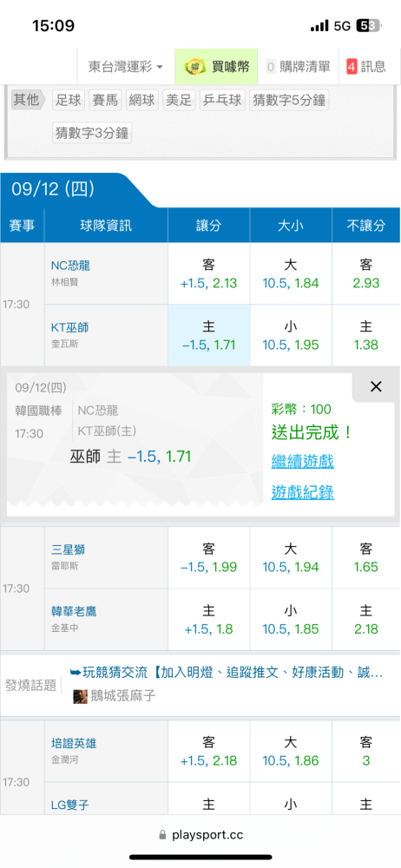Switch to 猜數字5分鐘 game

(x=288, y=100)
